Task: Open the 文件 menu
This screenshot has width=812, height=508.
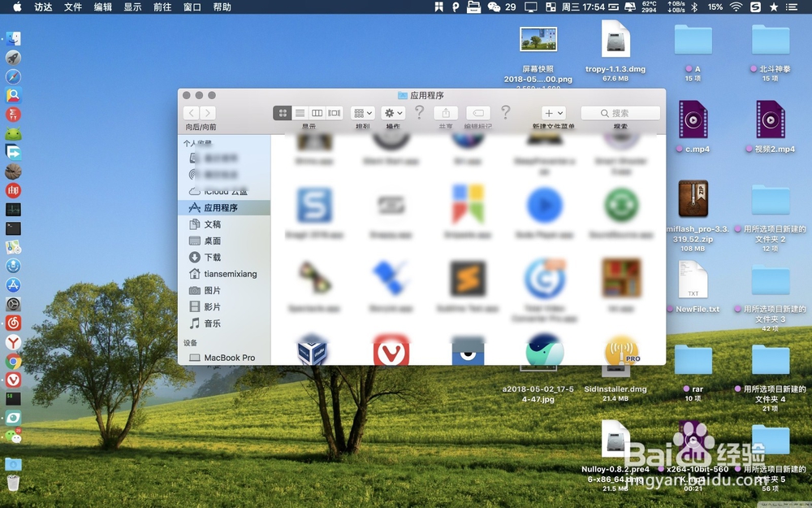Action: pos(73,7)
